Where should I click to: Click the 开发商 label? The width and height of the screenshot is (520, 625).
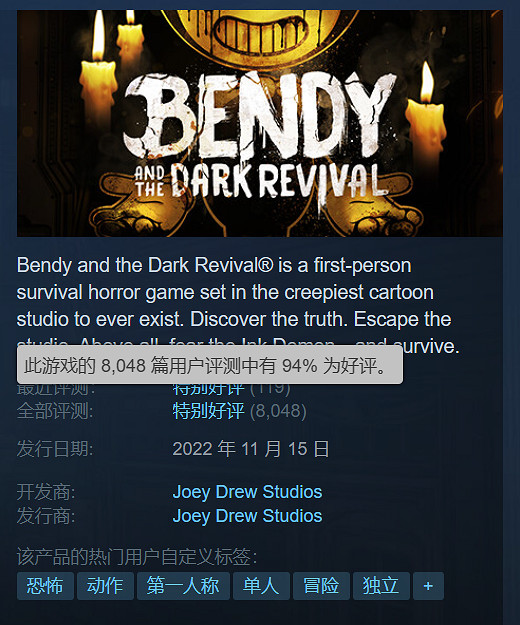(x=46, y=492)
